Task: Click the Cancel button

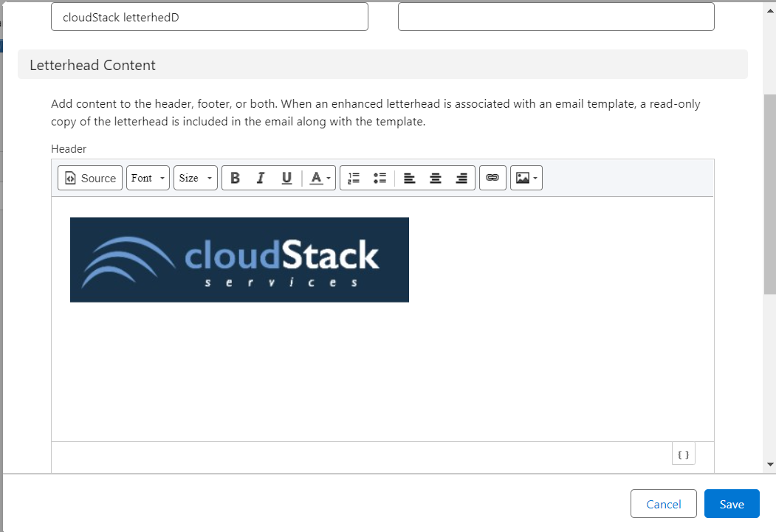Action: coord(664,504)
